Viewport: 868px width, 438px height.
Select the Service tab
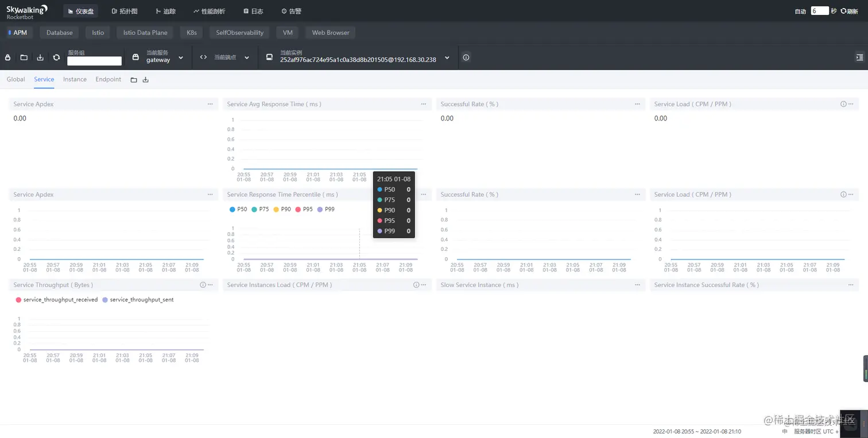point(44,79)
